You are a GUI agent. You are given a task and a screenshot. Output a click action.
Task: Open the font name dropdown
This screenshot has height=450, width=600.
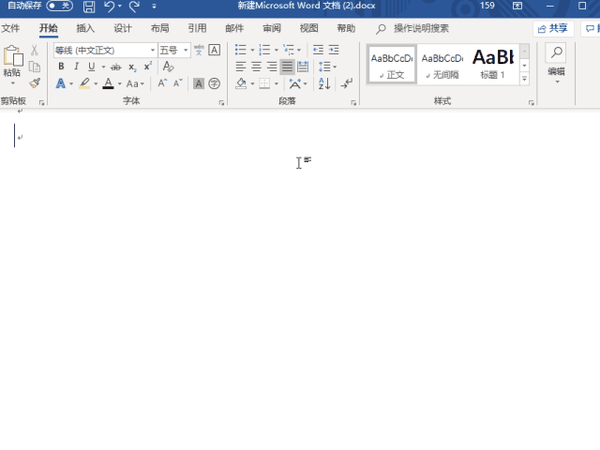pyautogui.click(x=153, y=50)
